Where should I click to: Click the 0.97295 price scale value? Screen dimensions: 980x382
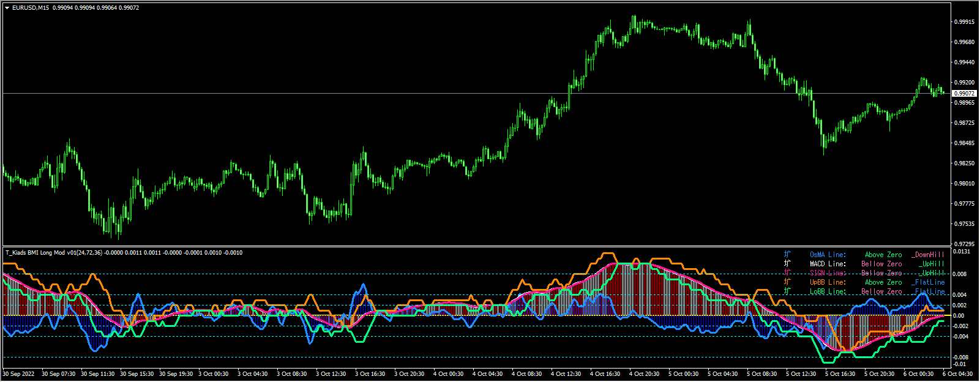coord(964,244)
